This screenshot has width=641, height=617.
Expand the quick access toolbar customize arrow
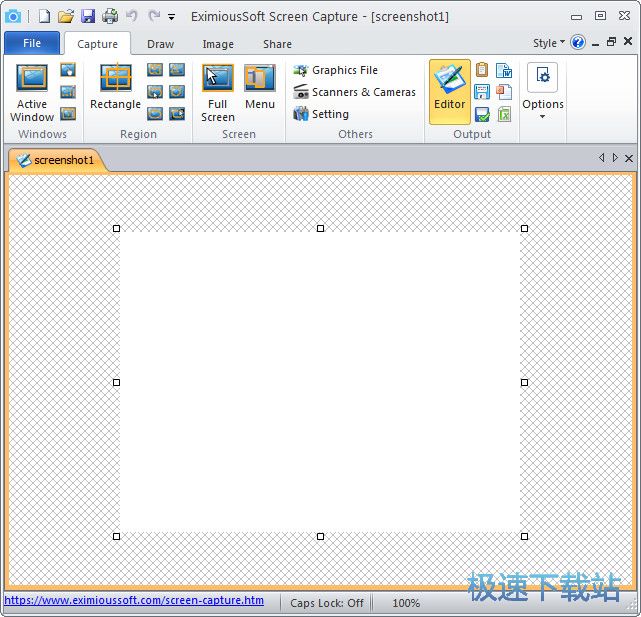click(x=172, y=17)
